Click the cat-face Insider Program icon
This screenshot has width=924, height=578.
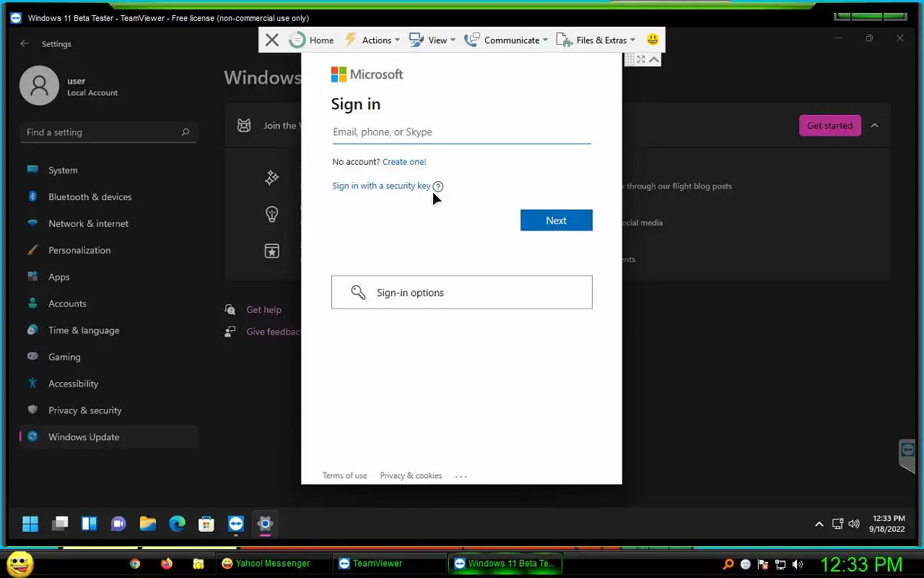point(244,126)
